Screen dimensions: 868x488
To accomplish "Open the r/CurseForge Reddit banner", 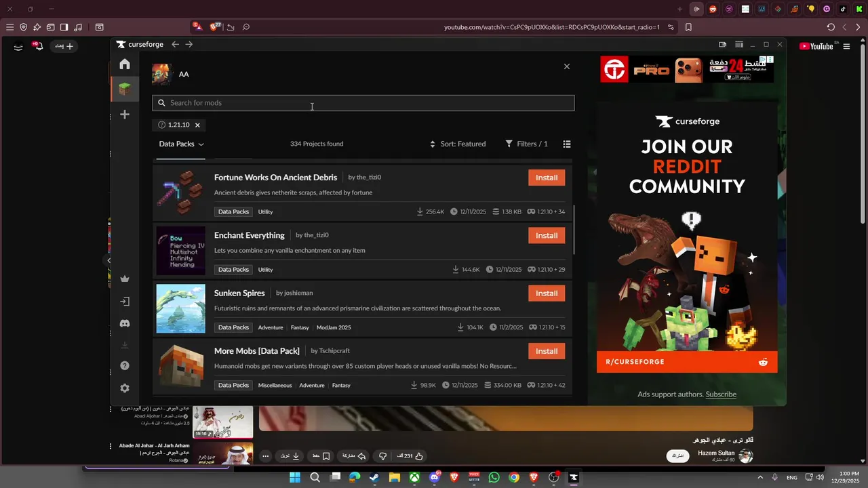I will point(687,362).
